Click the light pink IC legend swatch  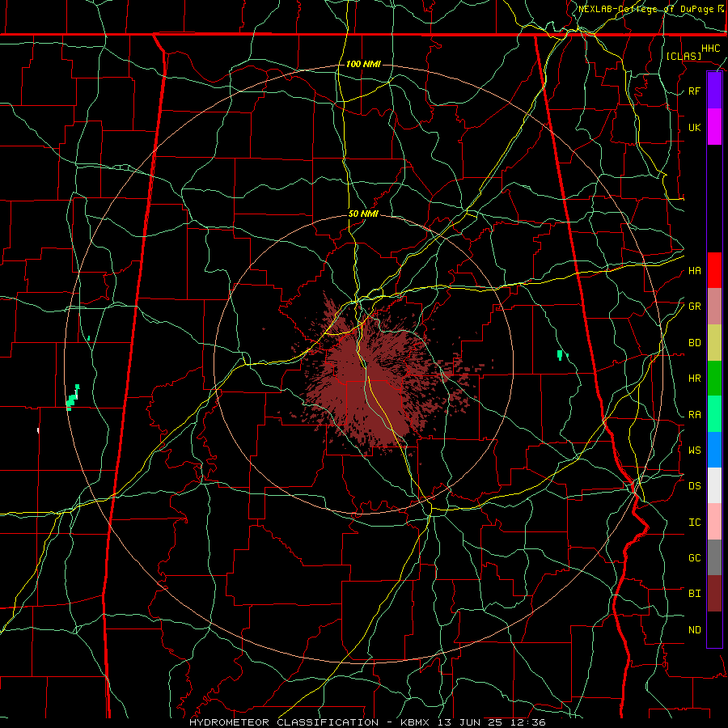click(x=714, y=522)
